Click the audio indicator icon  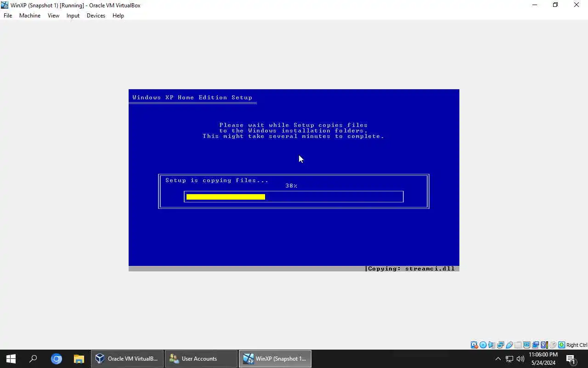(x=492, y=345)
